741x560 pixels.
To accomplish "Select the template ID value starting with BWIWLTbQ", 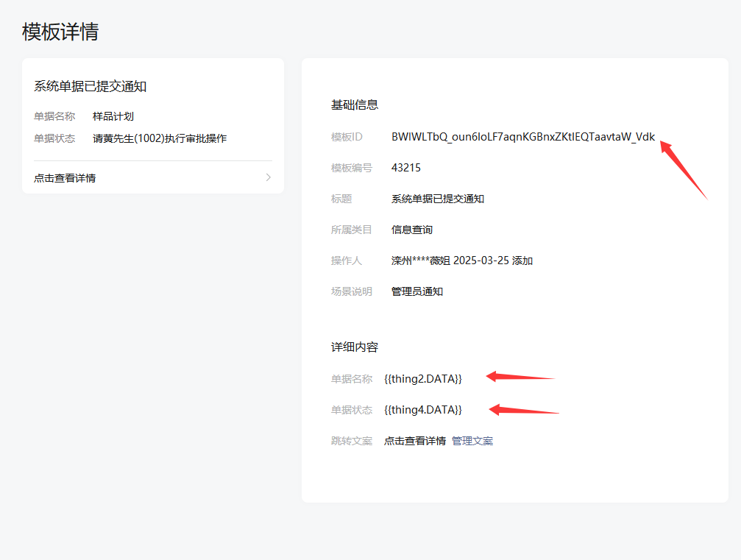I will tap(522, 137).
